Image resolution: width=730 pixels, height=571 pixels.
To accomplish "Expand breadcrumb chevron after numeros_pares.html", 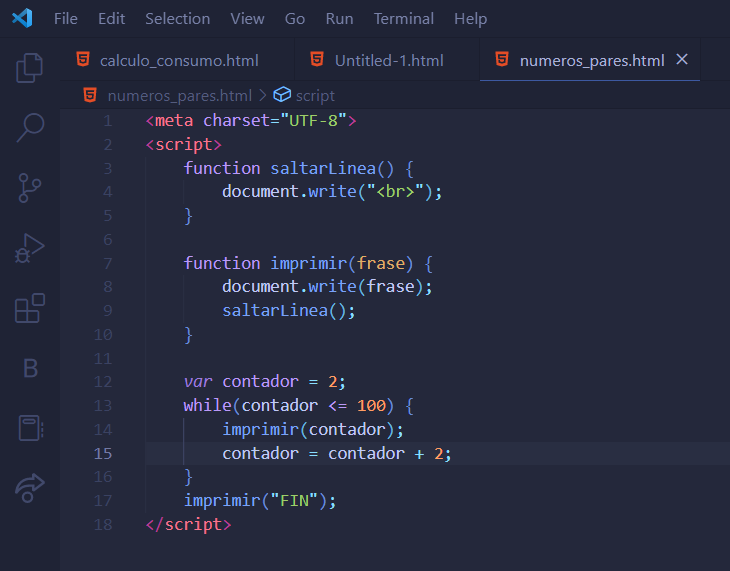I will [x=263, y=95].
